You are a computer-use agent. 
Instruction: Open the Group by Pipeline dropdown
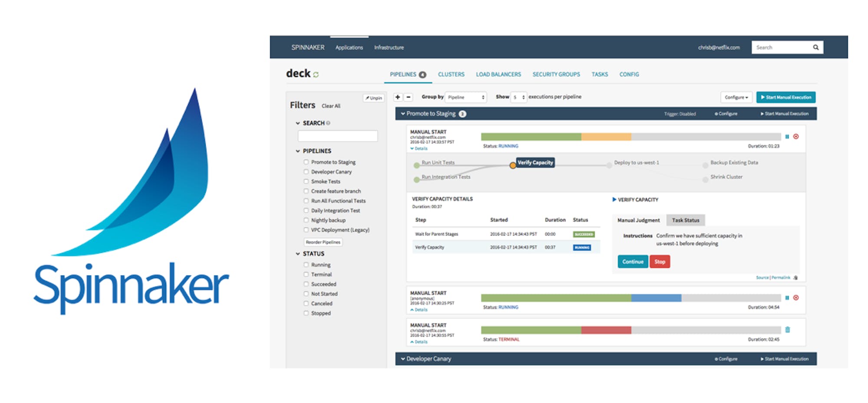[x=466, y=97]
